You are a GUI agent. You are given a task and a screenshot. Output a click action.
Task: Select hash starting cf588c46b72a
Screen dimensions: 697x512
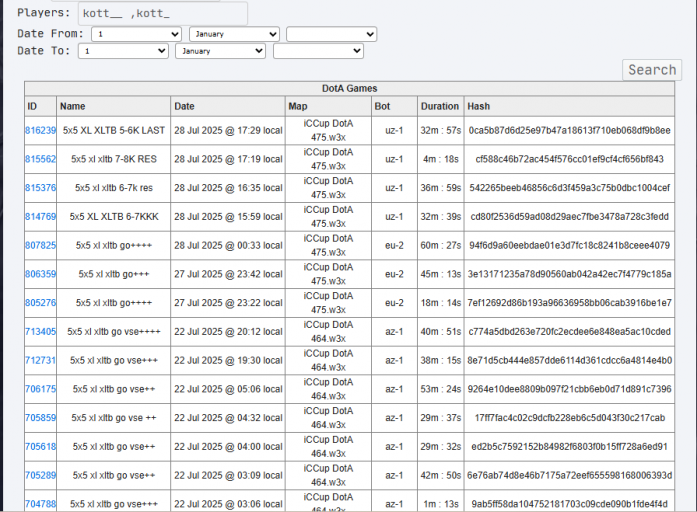pos(569,159)
